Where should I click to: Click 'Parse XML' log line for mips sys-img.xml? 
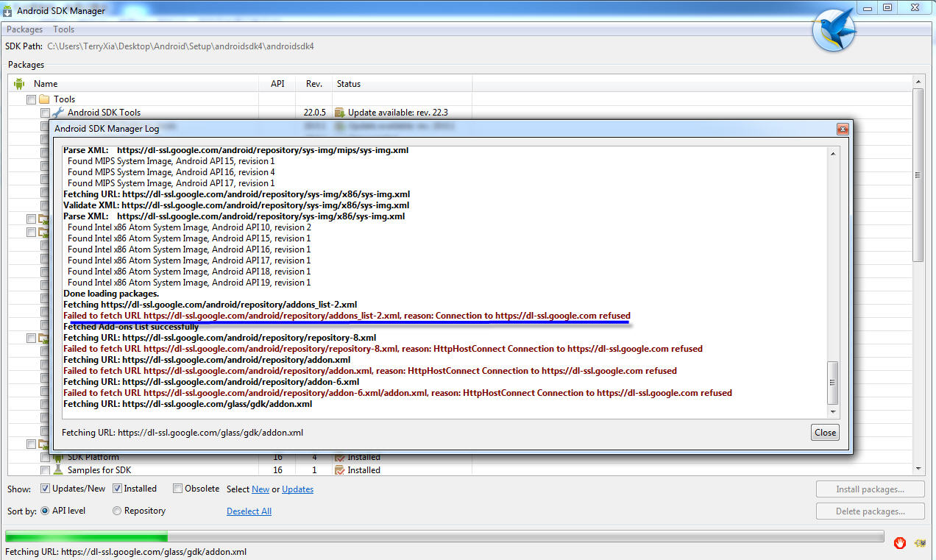tap(235, 150)
